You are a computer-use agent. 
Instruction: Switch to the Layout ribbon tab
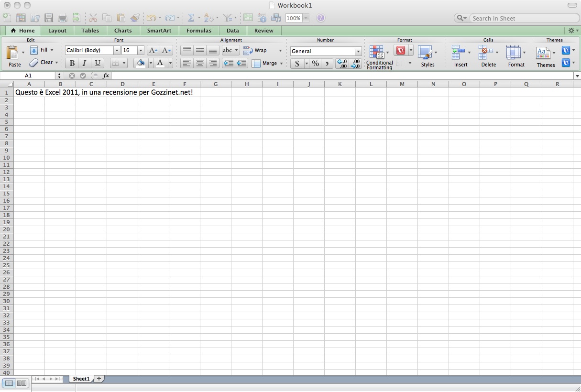(57, 31)
